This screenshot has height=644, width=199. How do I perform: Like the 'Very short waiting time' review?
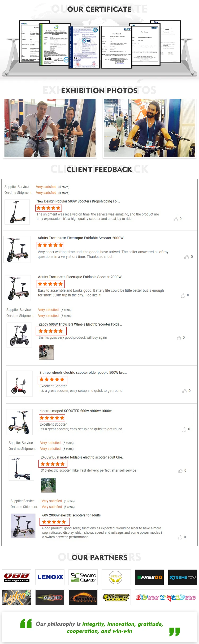coord(187,257)
